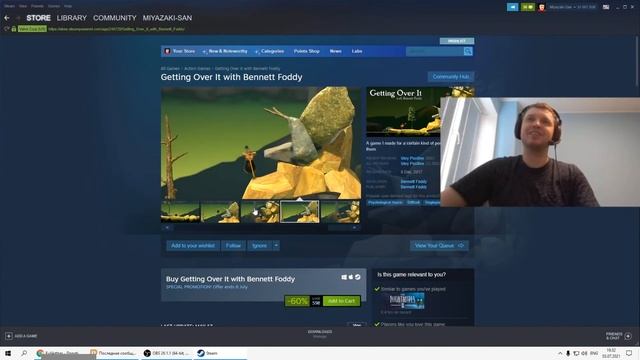
Task: Click the macOS platform icon in purchase box
Action: [351, 277]
